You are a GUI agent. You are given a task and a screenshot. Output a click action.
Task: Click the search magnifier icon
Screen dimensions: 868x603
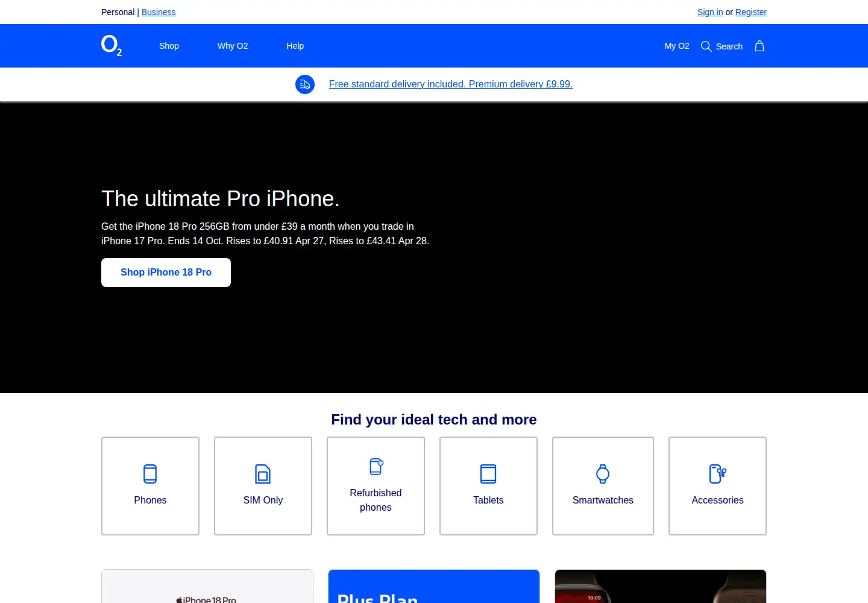click(x=706, y=46)
